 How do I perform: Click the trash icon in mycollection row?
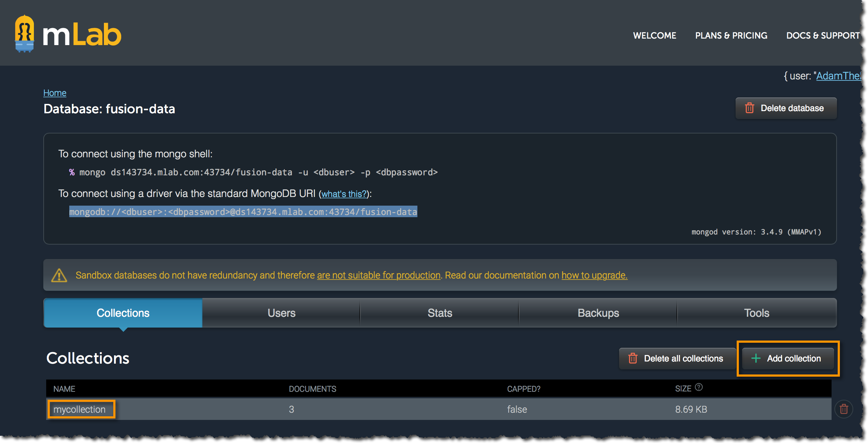[843, 409]
